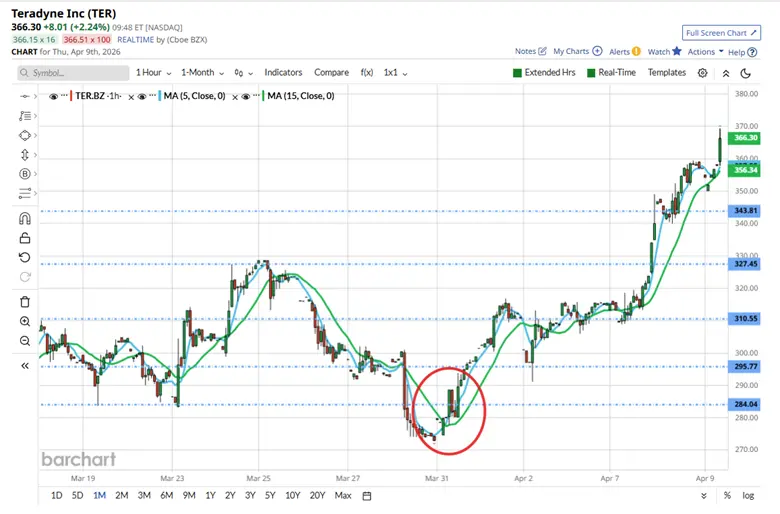
Task: Select the trend line drawing tool
Action: [25, 96]
